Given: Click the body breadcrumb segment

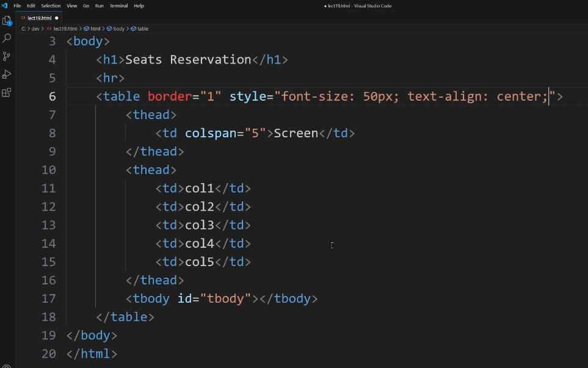Looking at the screenshot, I should [116, 29].
